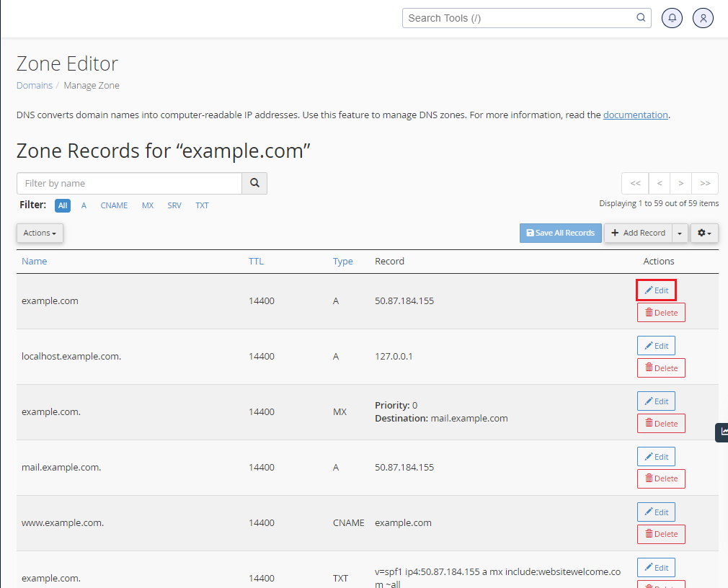Filter records by CNAME type

tap(114, 205)
